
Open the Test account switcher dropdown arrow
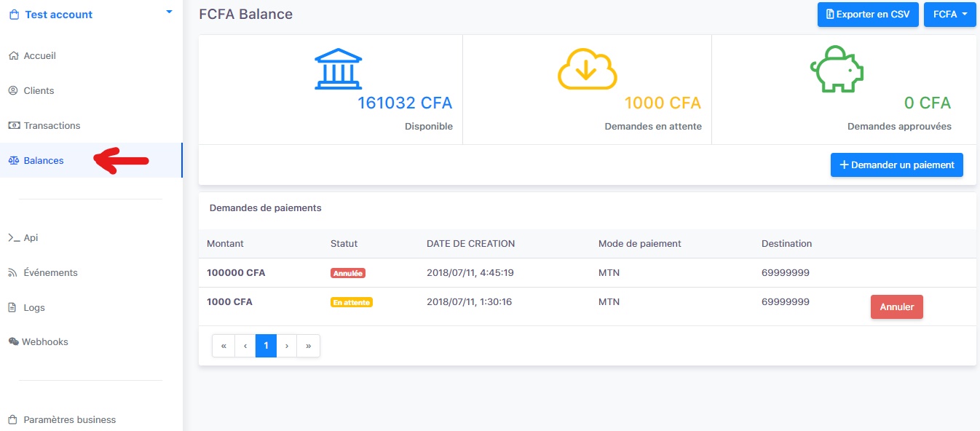point(170,12)
